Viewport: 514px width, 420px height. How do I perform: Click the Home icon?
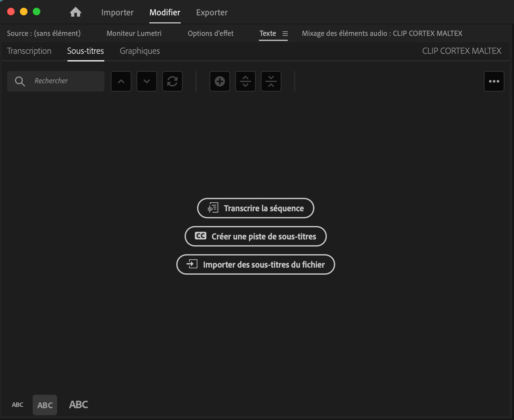tap(76, 12)
